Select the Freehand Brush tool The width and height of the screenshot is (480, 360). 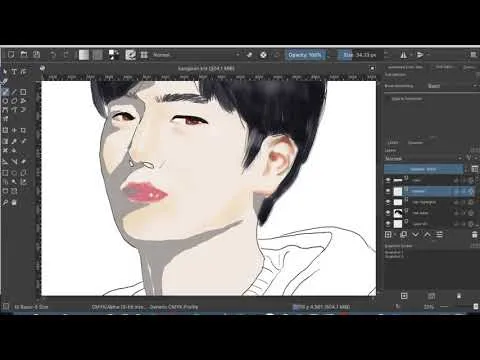5,92
